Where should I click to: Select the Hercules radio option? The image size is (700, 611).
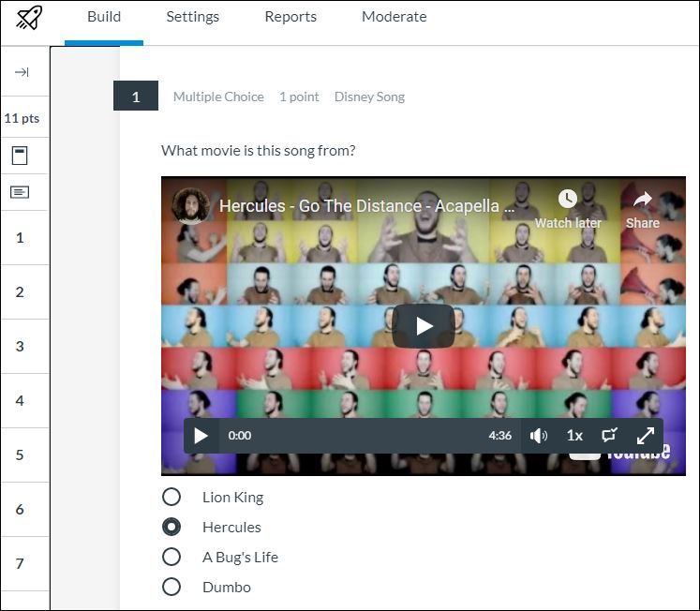tap(171, 527)
